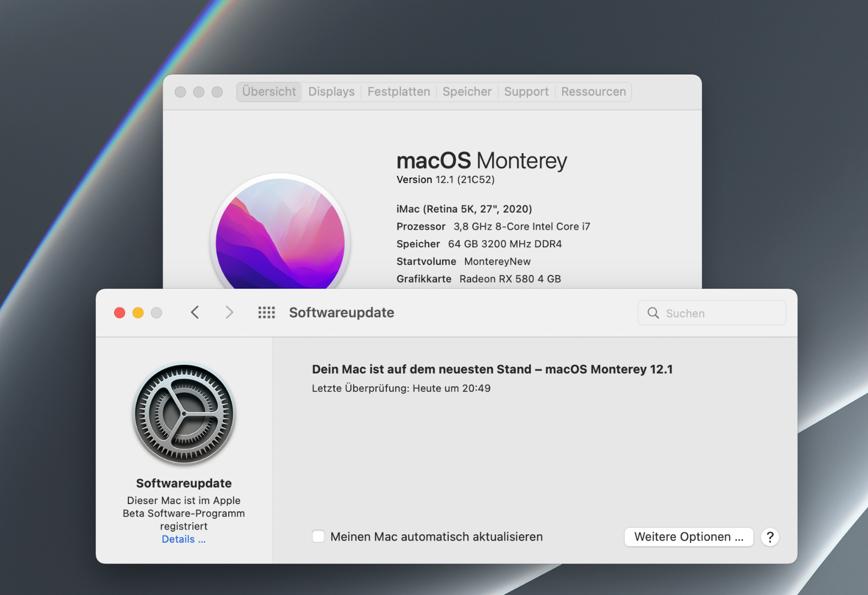Go forward using the forward chevron
The width and height of the screenshot is (868, 595).
coord(229,312)
